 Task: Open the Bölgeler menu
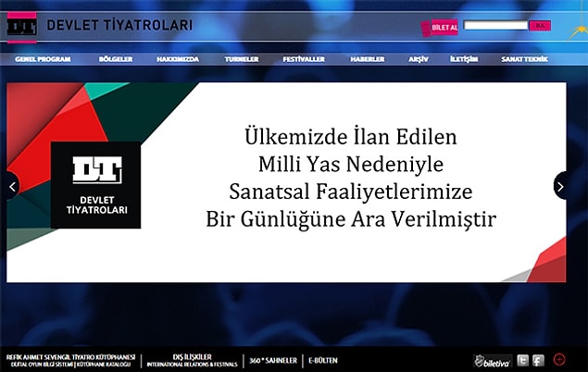coord(116,59)
